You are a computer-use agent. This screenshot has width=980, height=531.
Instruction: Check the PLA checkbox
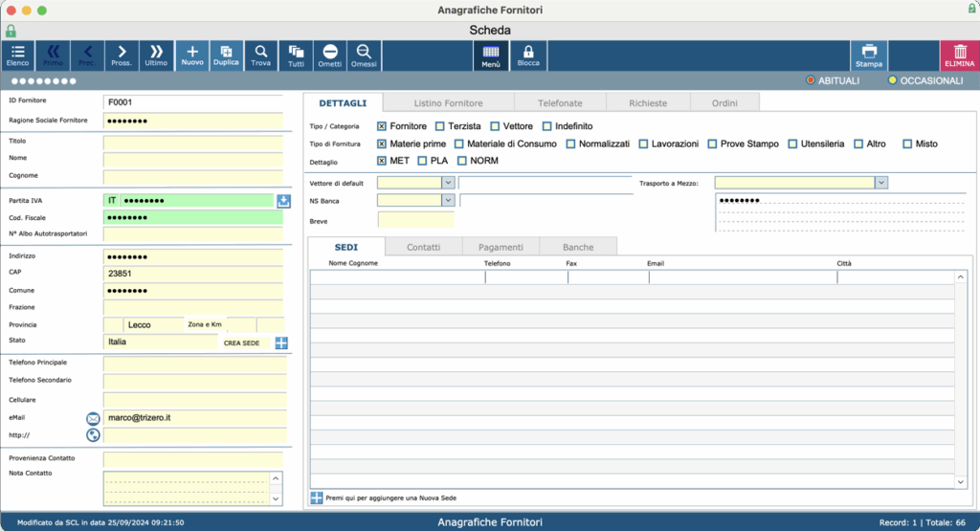click(422, 161)
